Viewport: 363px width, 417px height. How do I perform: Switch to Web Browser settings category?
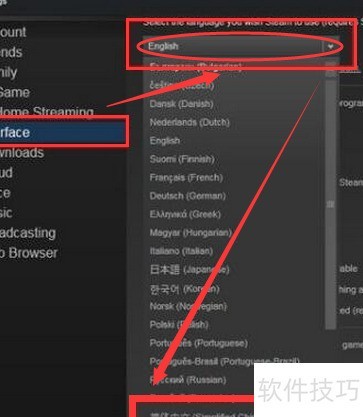click(x=29, y=253)
